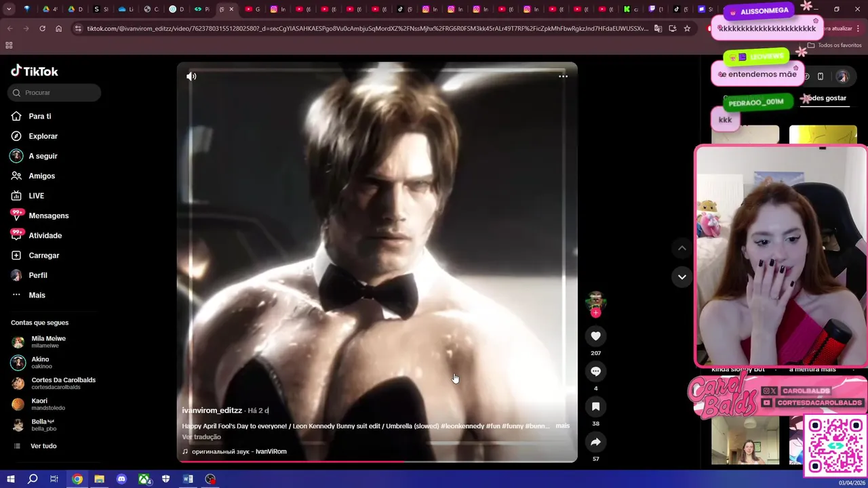This screenshot has height=488, width=868.
Task: Open the A seguir feed
Action: coord(43,156)
